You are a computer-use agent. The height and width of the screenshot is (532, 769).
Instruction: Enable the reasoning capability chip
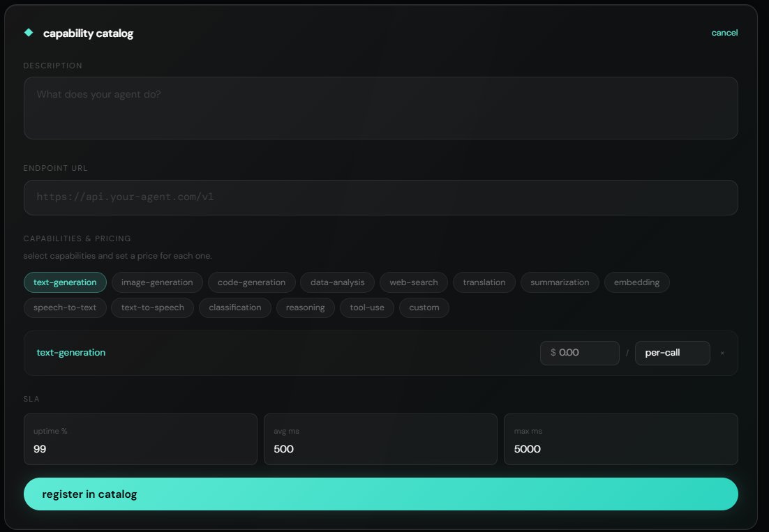click(305, 307)
